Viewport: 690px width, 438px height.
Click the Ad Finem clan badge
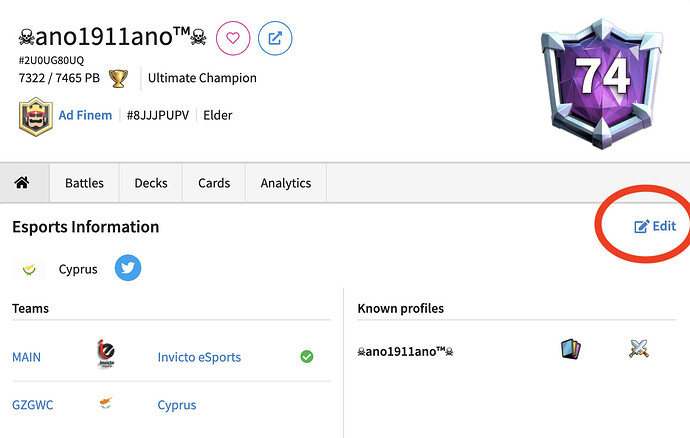[x=36, y=116]
